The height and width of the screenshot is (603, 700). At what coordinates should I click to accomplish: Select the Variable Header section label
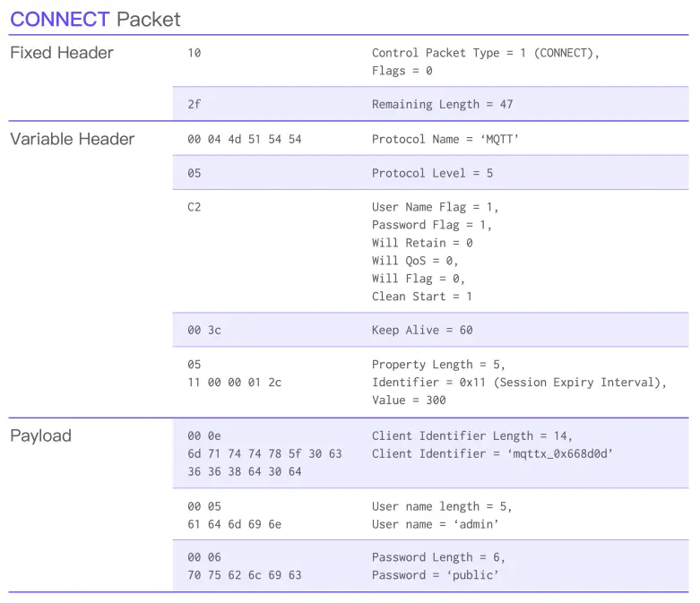72,139
